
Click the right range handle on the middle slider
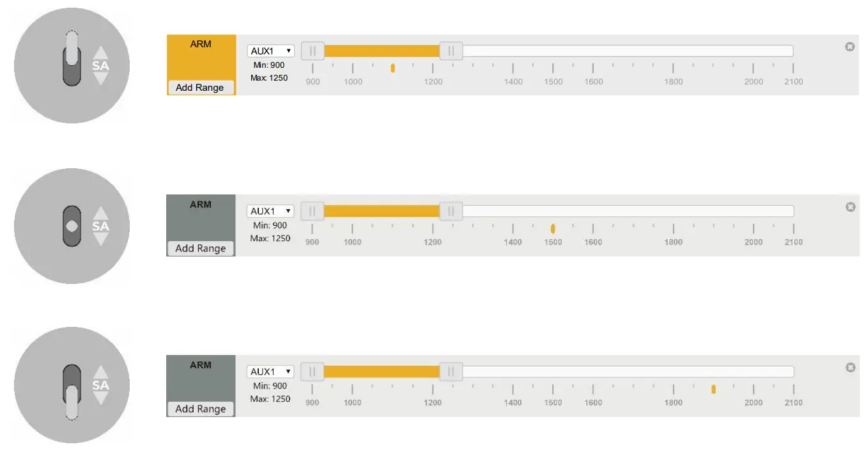(x=451, y=211)
